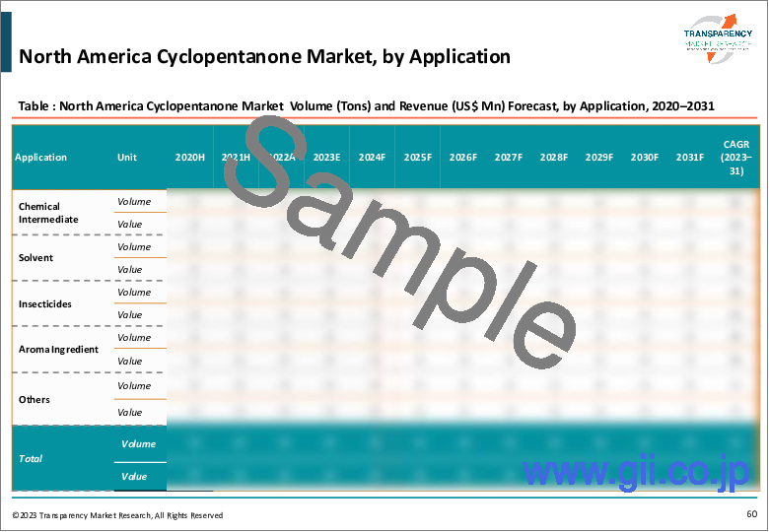
Task: Click the 2030F column header
Action: tap(645, 158)
